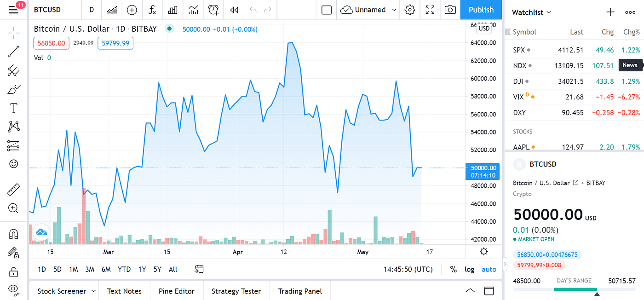The width and height of the screenshot is (644, 300).
Task: Open watchlist more options menu
Action: (631, 12)
